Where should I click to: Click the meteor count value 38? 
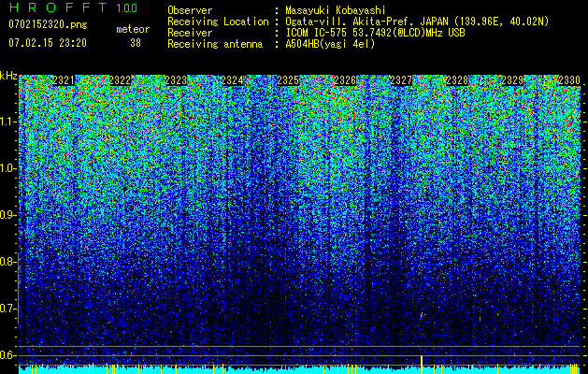[x=136, y=43]
